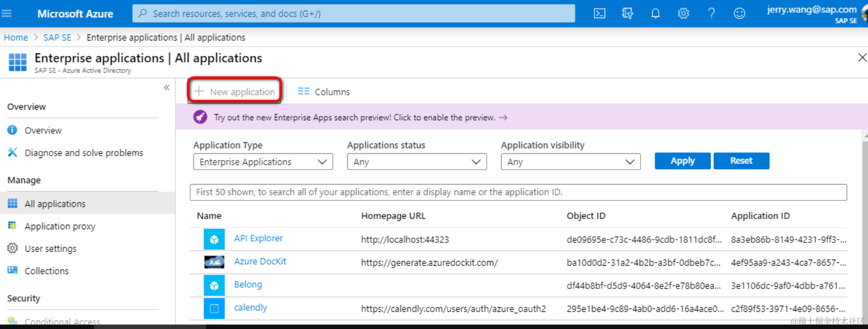Select Diagnose and solve problems
The image size is (868, 329).
84,153
